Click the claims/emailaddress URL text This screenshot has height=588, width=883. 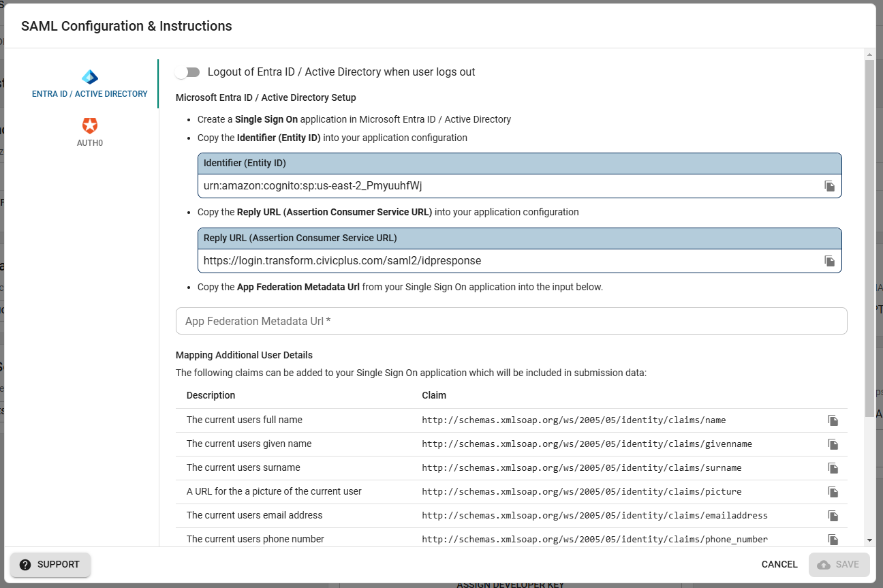point(595,516)
